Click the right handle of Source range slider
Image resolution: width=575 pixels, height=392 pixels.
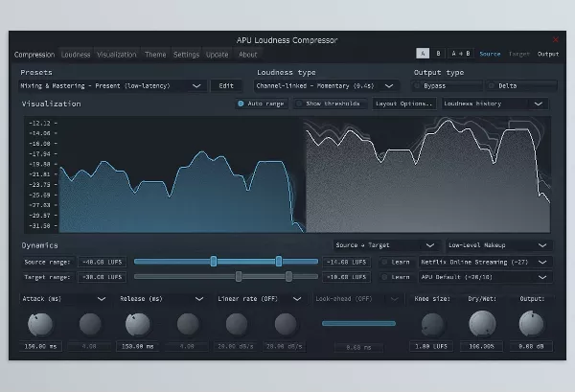click(x=279, y=262)
